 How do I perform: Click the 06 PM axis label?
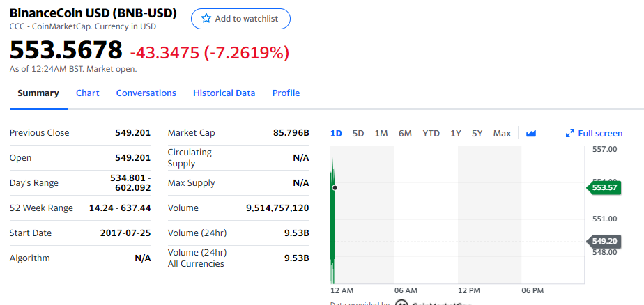pos(532,290)
